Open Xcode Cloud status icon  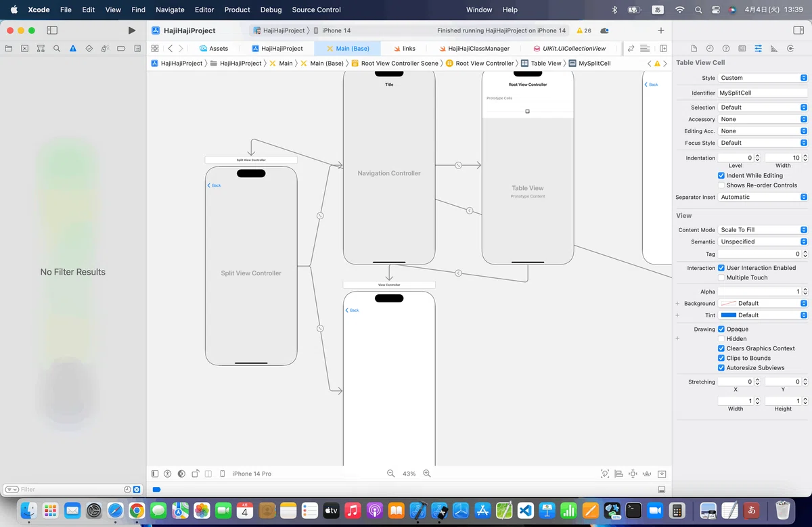[x=604, y=30]
